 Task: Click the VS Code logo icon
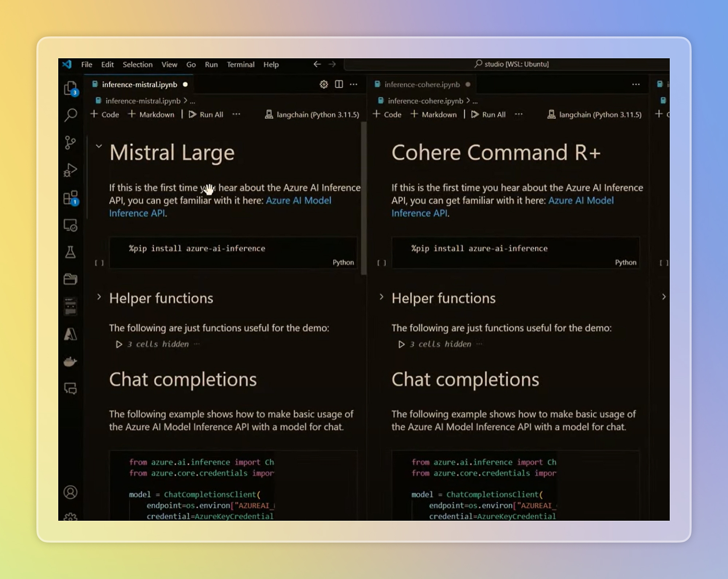(x=67, y=64)
